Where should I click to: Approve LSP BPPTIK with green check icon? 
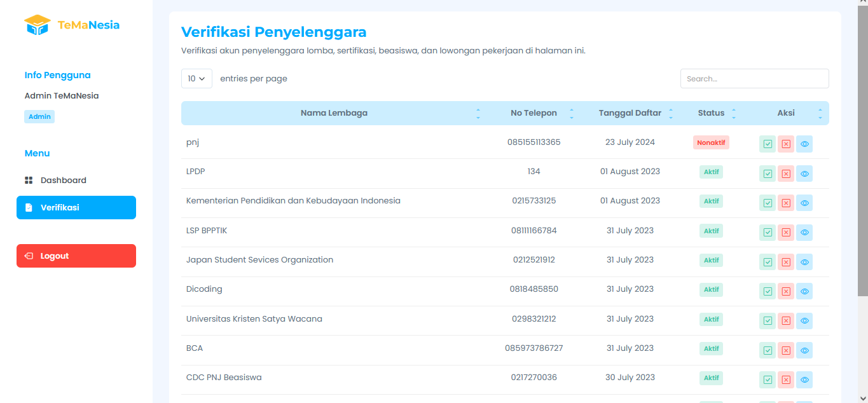768,233
